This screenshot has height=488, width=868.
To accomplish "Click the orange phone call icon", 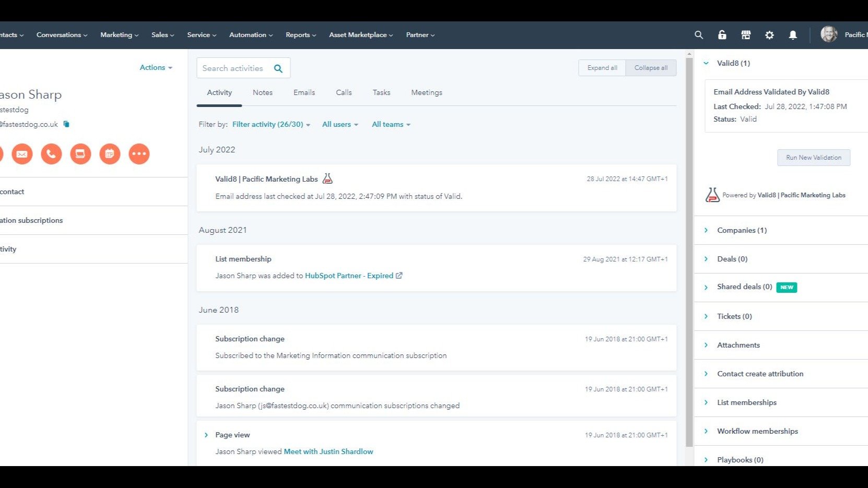I will (51, 154).
